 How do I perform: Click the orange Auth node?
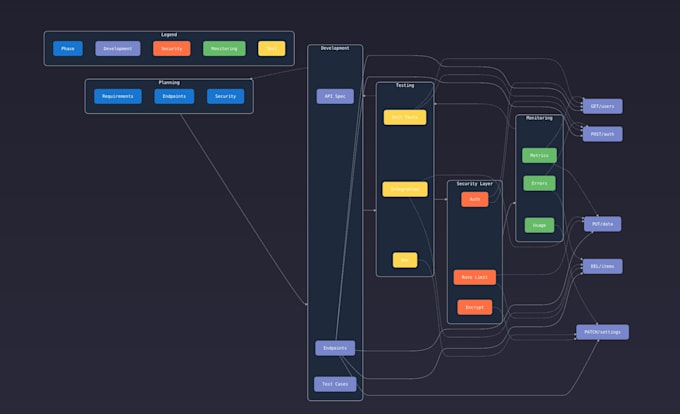coord(475,199)
